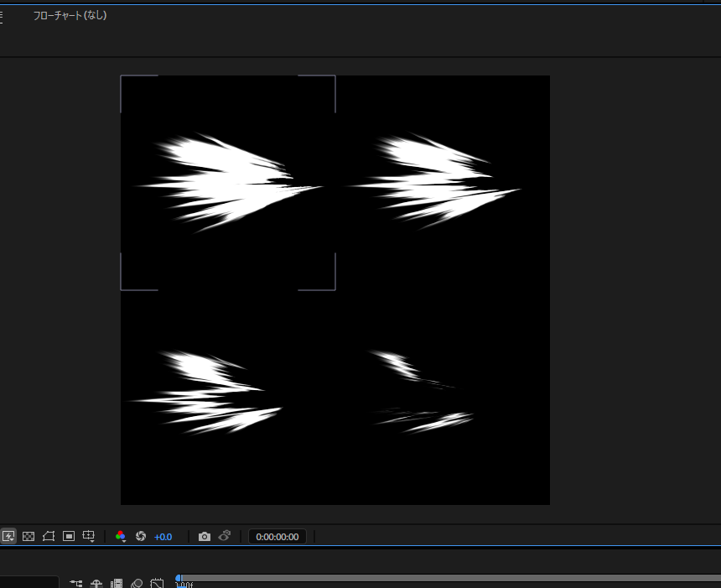The width and height of the screenshot is (721, 588).
Task: Open the show channel color dropdown
Action: pyautogui.click(x=122, y=536)
